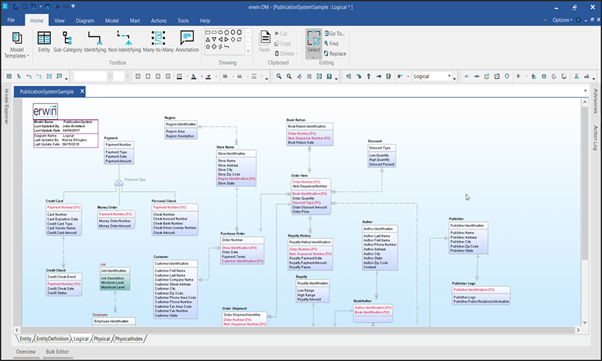
Task: Open the Options dropdown menu
Action: tap(562, 20)
